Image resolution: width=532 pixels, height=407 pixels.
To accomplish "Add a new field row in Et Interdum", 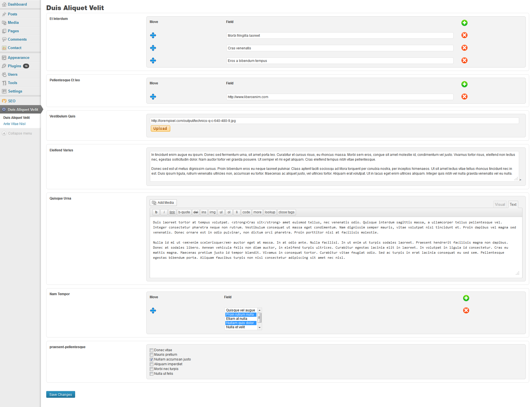I will click(x=464, y=23).
